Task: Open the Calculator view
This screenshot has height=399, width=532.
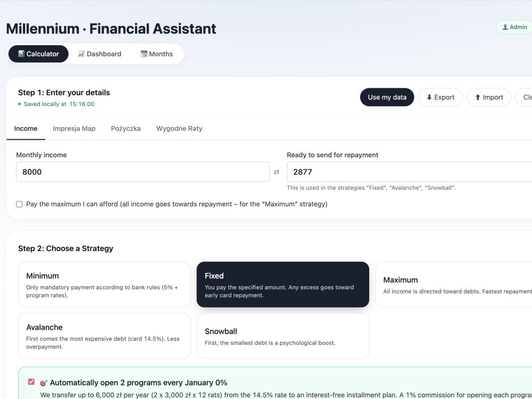Action: point(38,54)
